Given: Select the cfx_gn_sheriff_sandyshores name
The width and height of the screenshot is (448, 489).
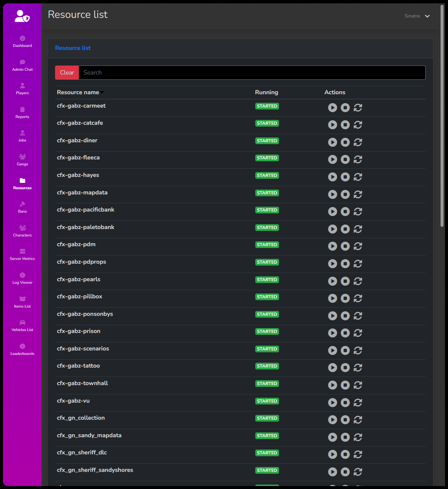Looking at the screenshot, I should point(95,470).
